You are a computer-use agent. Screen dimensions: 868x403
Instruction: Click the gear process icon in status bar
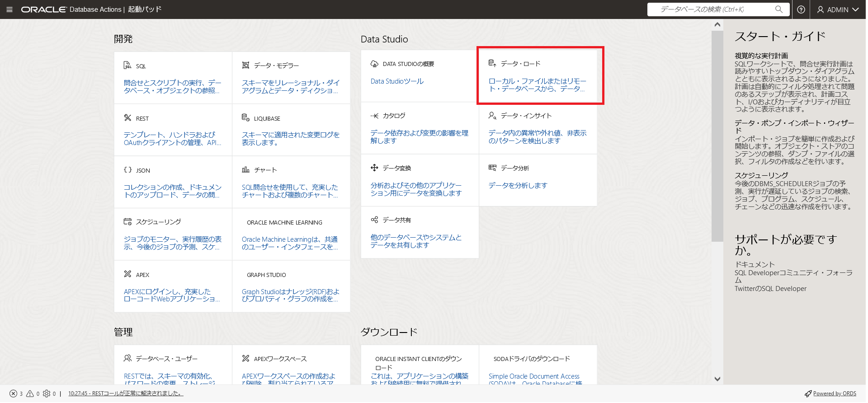click(47, 394)
